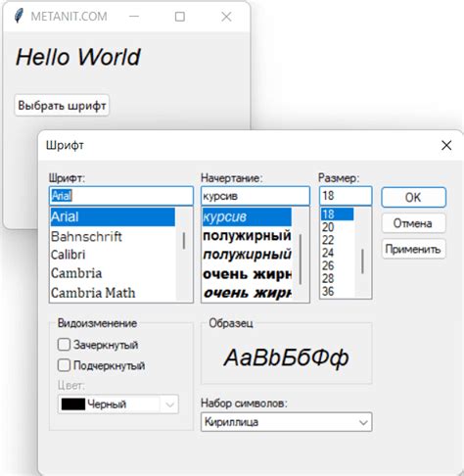Select Arial in the font list
464x476 pixels.
pyautogui.click(x=113, y=216)
